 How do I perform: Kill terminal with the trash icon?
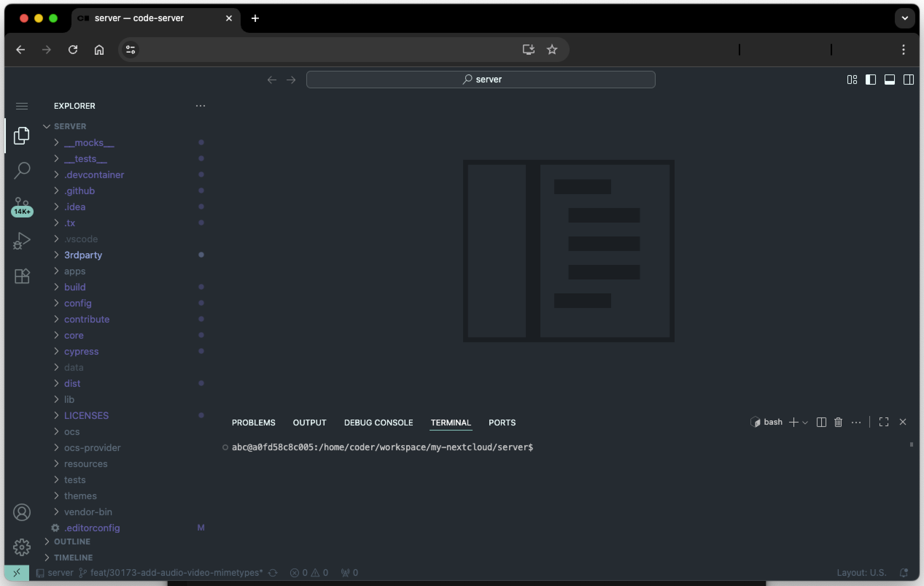click(x=838, y=422)
